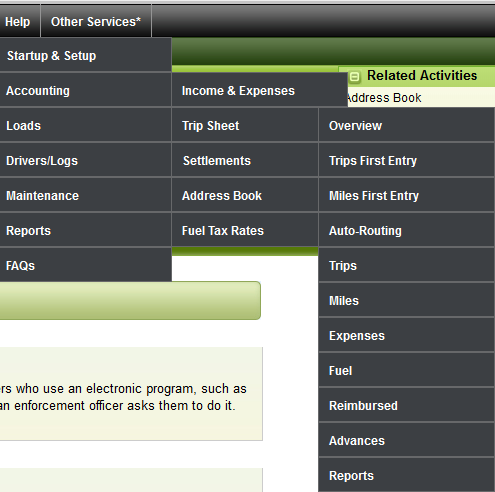The width and height of the screenshot is (495, 492).
Task: Select Fuel Tax Rates item
Action: pyautogui.click(x=245, y=230)
